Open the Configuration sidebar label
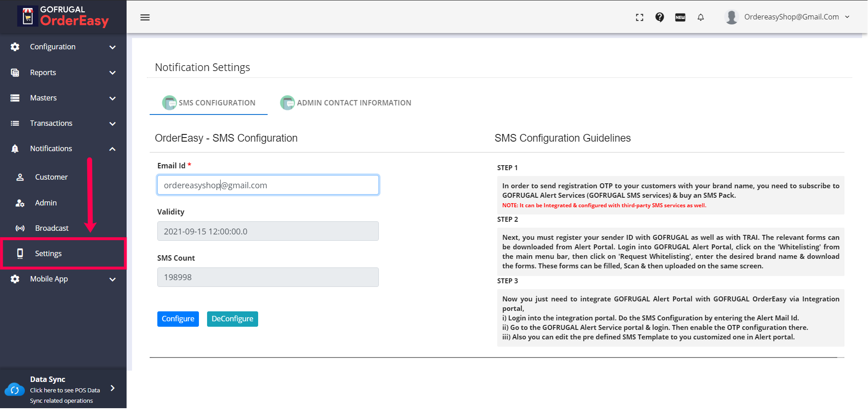 [53, 47]
